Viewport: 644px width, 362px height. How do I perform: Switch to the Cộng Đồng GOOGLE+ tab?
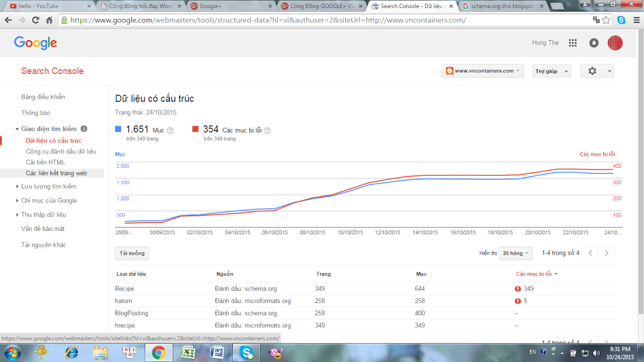[321, 6]
